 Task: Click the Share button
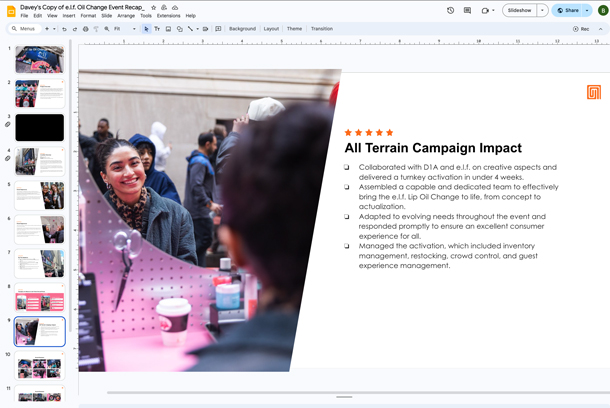coord(568,11)
